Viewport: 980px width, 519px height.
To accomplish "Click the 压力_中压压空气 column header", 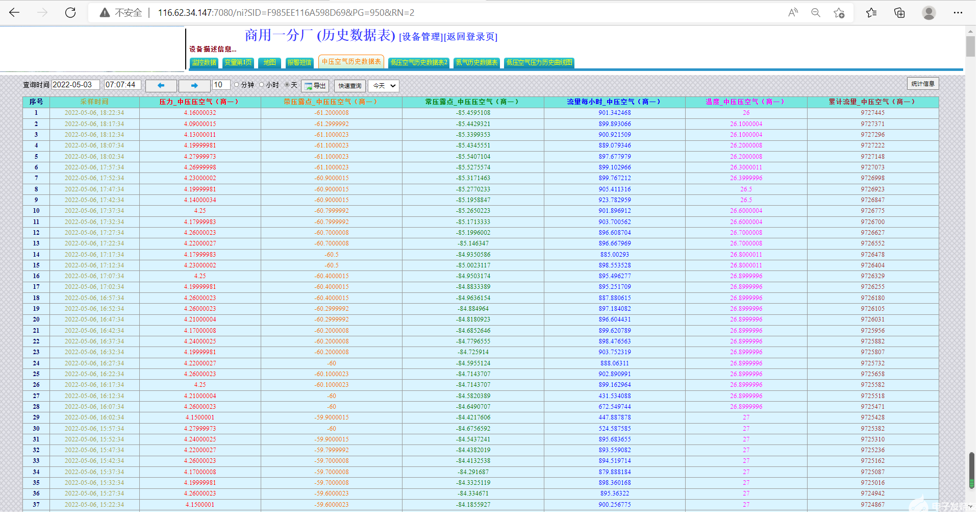I will coord(200,102).
